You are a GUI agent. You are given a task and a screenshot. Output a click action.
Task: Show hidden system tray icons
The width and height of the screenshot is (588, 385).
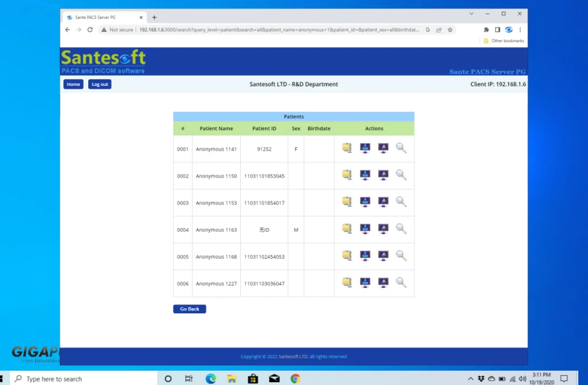pos(471,379)
